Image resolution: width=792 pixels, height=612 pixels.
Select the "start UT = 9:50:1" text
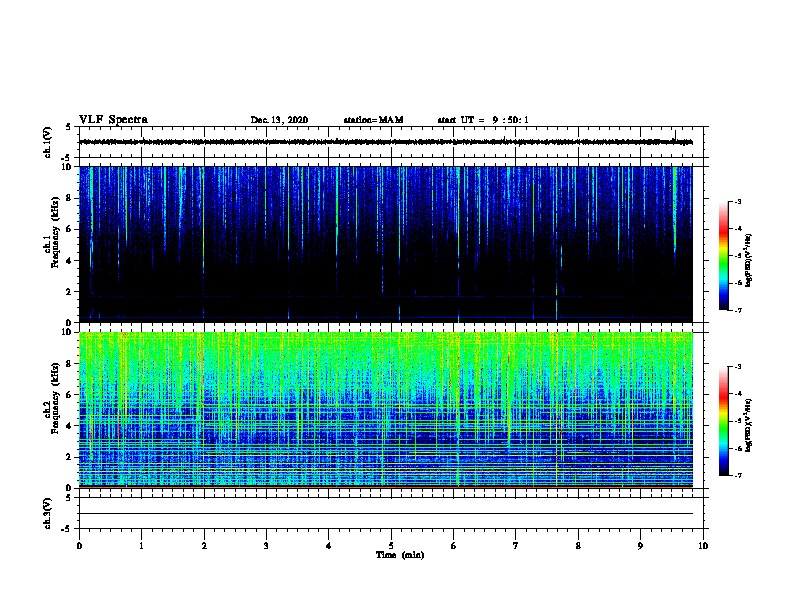(x=483, y=120)
